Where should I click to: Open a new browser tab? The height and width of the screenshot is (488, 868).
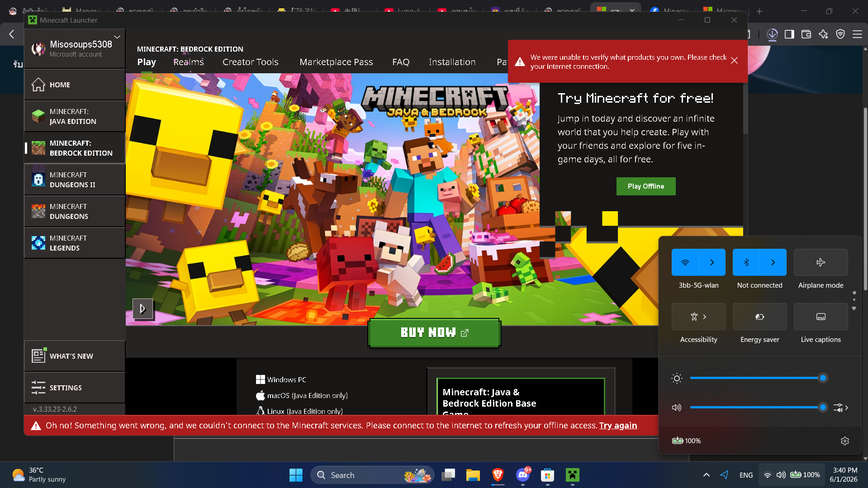[x=759, y=11]
